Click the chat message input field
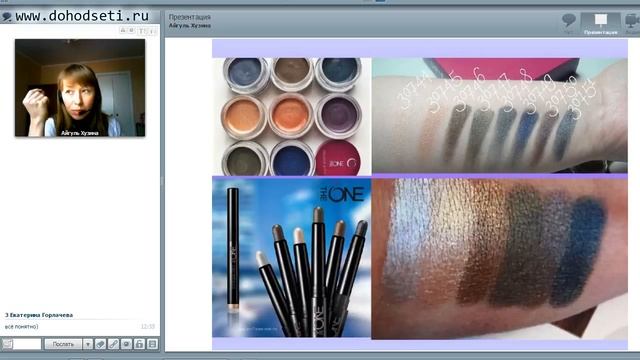The image size is (640, 360). (x=27, y=344)
